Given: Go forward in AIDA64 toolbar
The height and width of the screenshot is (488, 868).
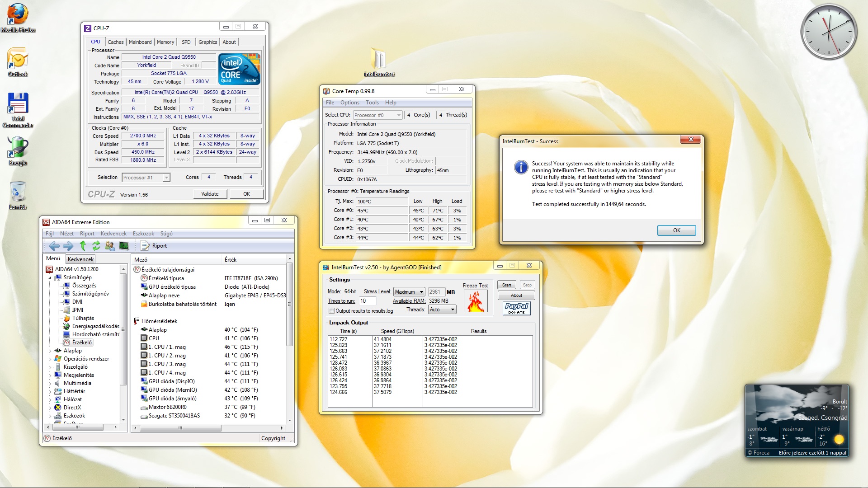Looking at the screenshot, I should [x=68, y=246].
